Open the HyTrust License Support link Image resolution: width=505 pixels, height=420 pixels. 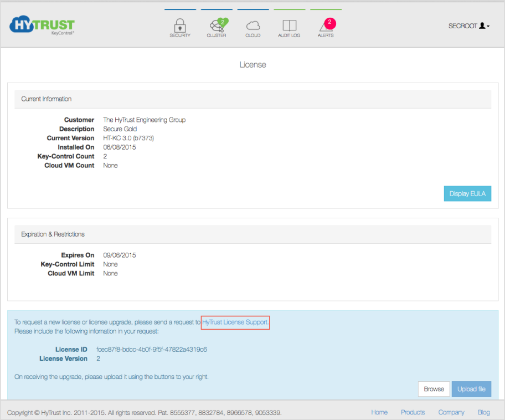tap(235, 322)
